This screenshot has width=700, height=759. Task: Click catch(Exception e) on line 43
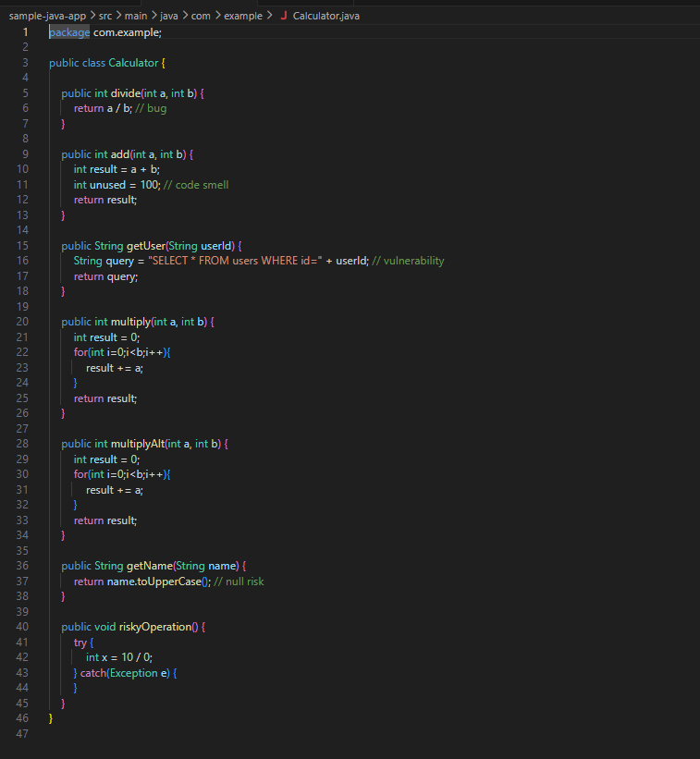(x=125, y=673)
